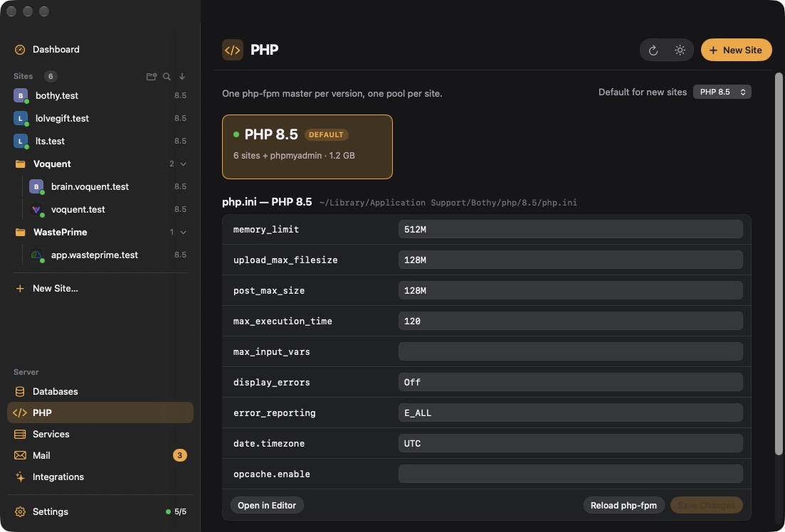Image resolution: width=785 pixels, height=532 pixels.
Task: Click the search icon in Sites header
Action: pos(167,77)
